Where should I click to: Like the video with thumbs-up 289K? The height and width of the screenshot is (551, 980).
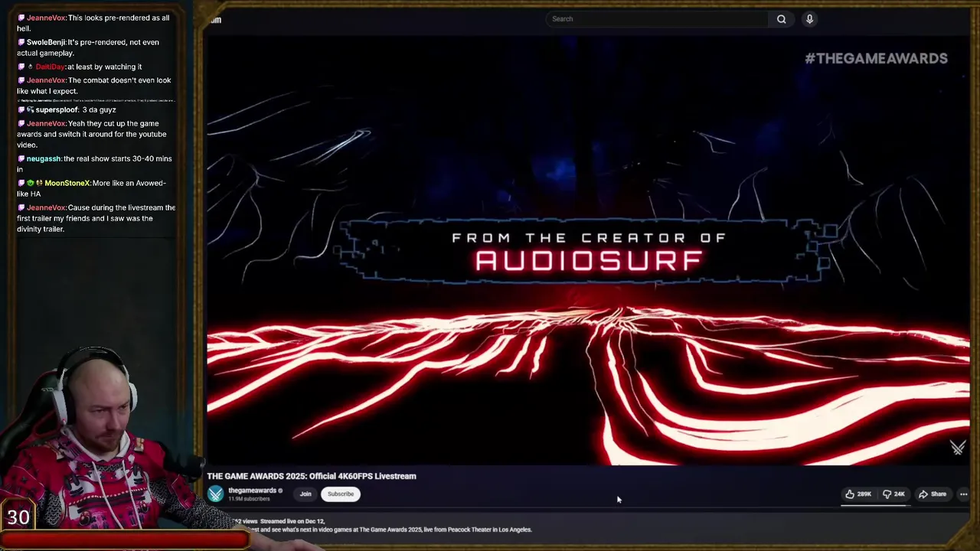858,494
